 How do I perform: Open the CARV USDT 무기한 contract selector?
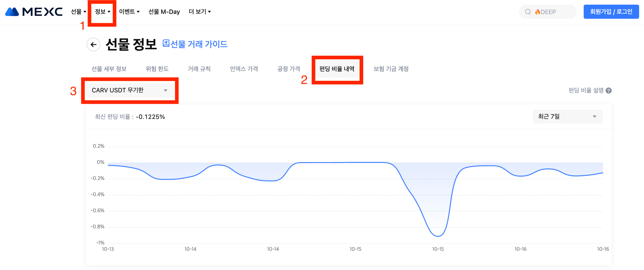tap(129, 90)
